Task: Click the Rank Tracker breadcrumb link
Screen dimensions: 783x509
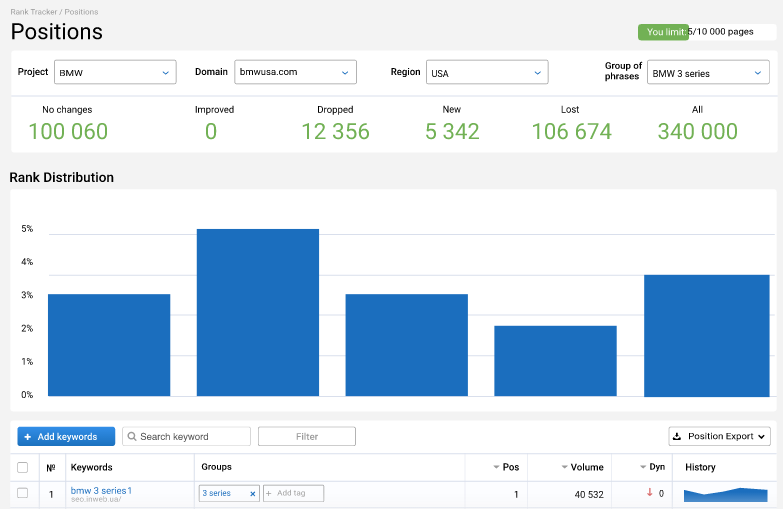Action: pyautogui.click(x=33, y=12)
